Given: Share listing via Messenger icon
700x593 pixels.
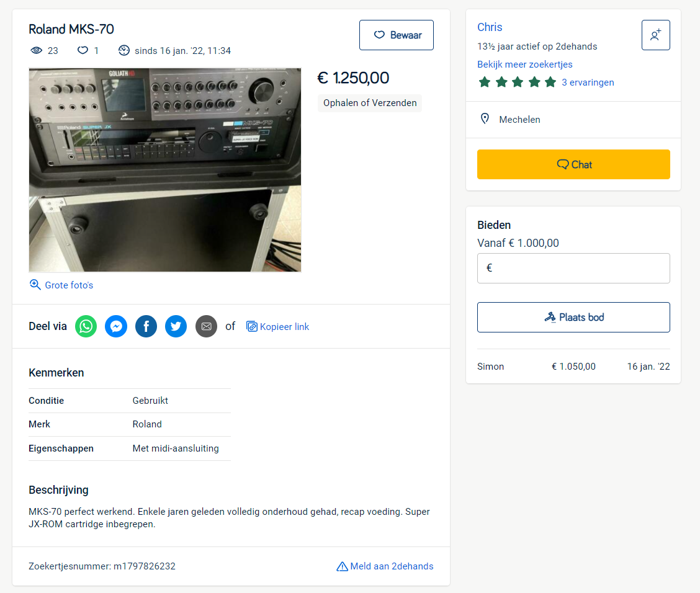Looking at the screenshot, I should 116,326.
